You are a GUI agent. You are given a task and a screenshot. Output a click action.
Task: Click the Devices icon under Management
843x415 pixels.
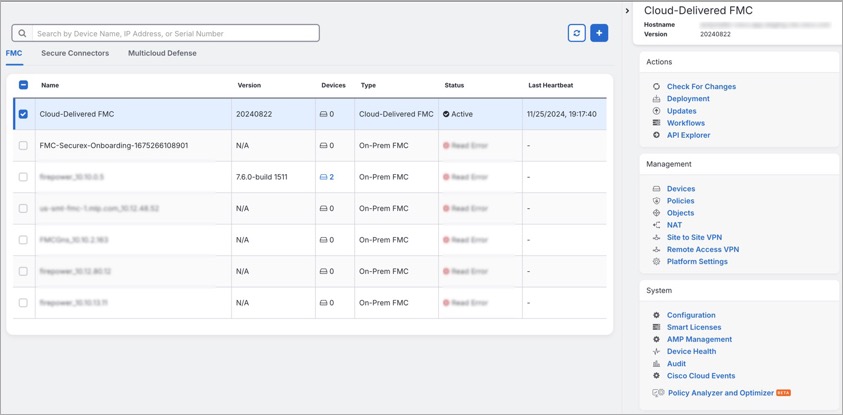[656, 189]
